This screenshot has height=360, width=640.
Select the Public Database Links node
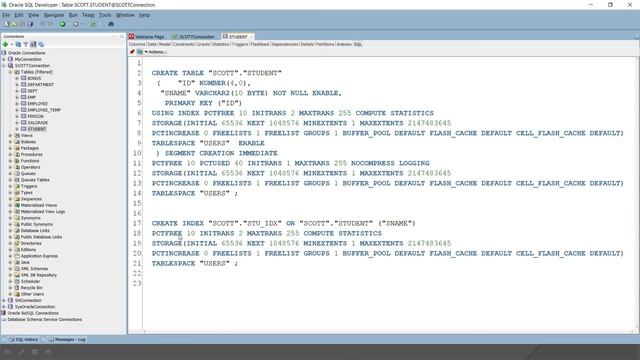41,237
